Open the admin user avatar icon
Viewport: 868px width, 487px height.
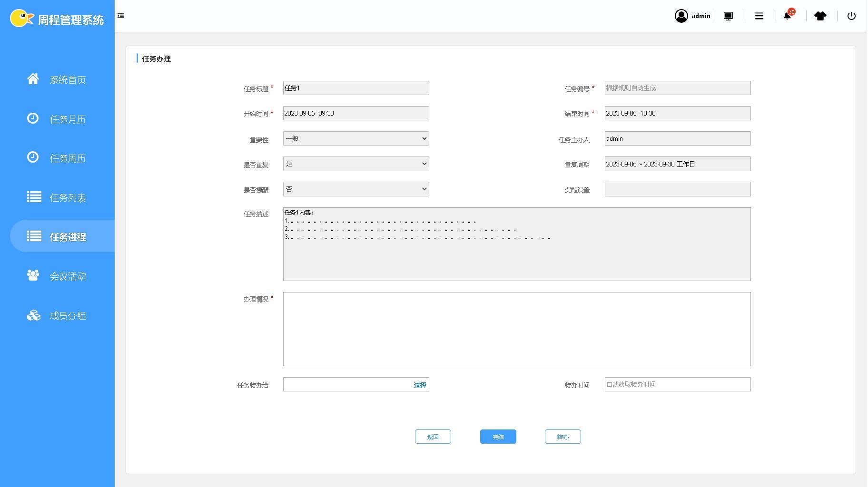(681, 16)
